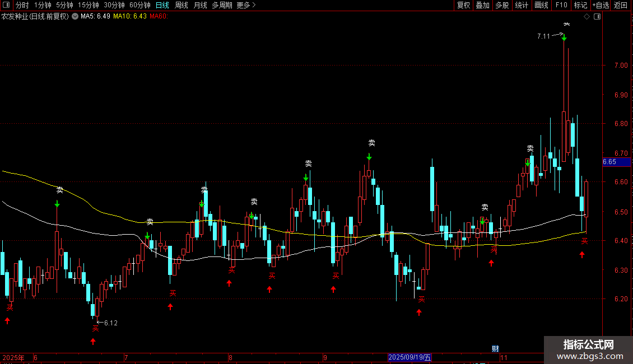Screen dimensions: 633x364
Task: Open the 多股 multi-stock view
Action: (x=502, y=5)
